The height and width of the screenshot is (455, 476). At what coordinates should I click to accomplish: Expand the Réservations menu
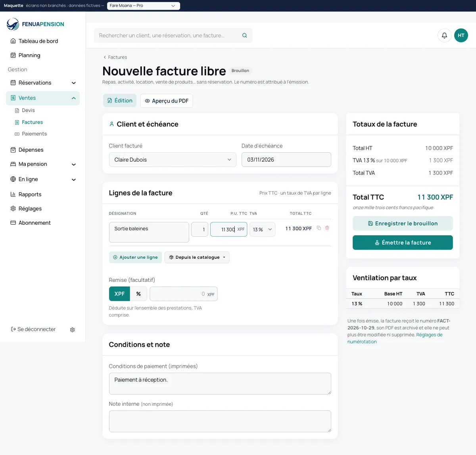pos(43,83)
